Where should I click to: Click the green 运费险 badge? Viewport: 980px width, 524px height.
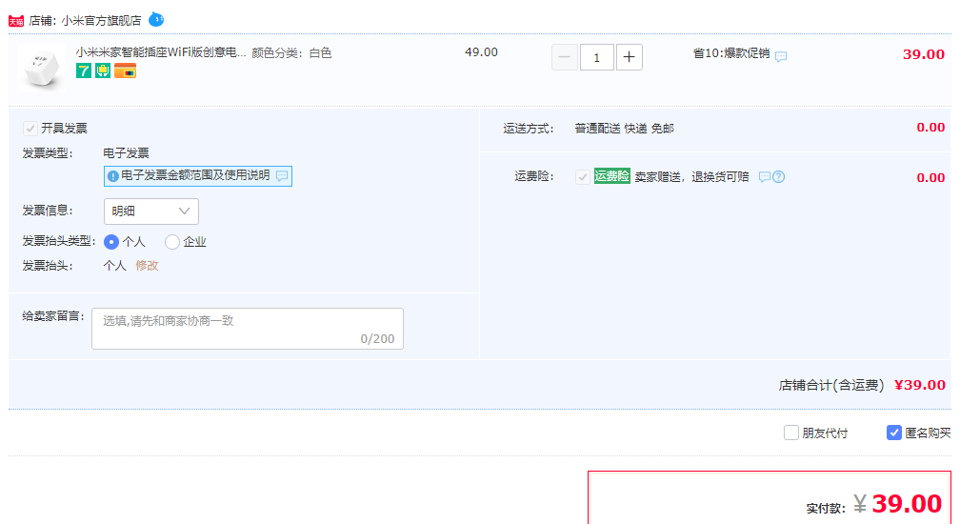tap(611, 175)
